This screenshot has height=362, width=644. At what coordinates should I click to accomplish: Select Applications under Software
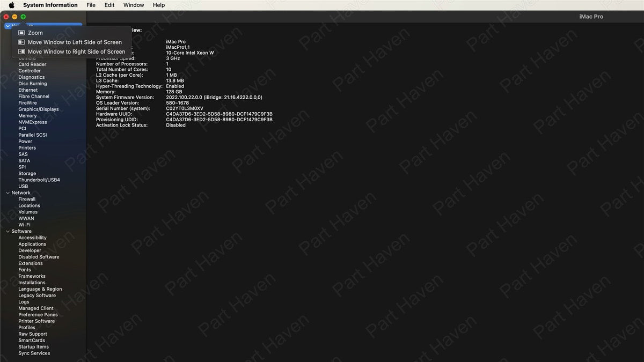pyautogui.click(x=32, y=245)
